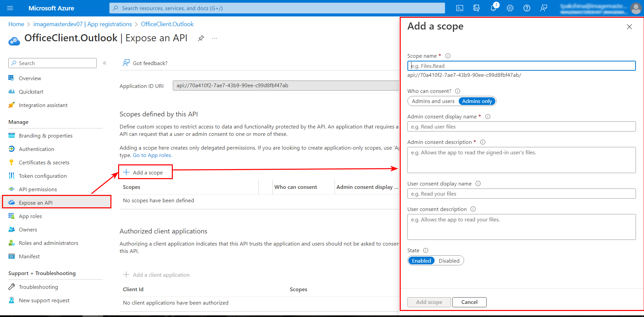Open the account avatar menu
This screenshot has height=317, width=644.
click(636, 8)
